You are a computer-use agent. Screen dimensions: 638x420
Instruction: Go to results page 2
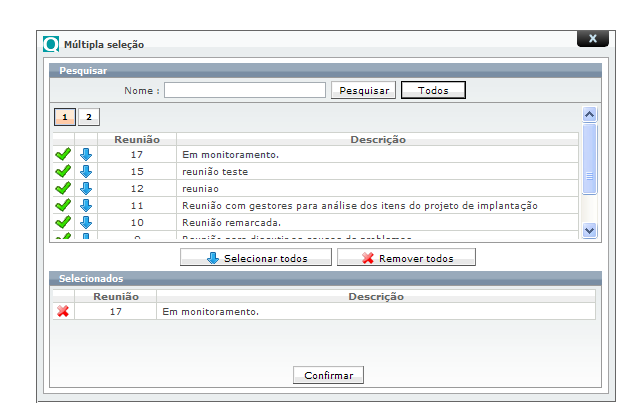[89, 117]
